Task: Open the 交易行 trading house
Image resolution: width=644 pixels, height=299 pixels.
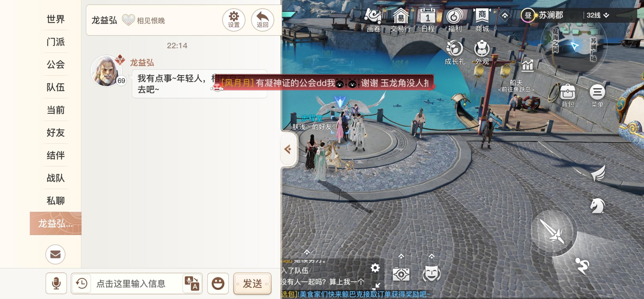Action: (x=401, y=20)
